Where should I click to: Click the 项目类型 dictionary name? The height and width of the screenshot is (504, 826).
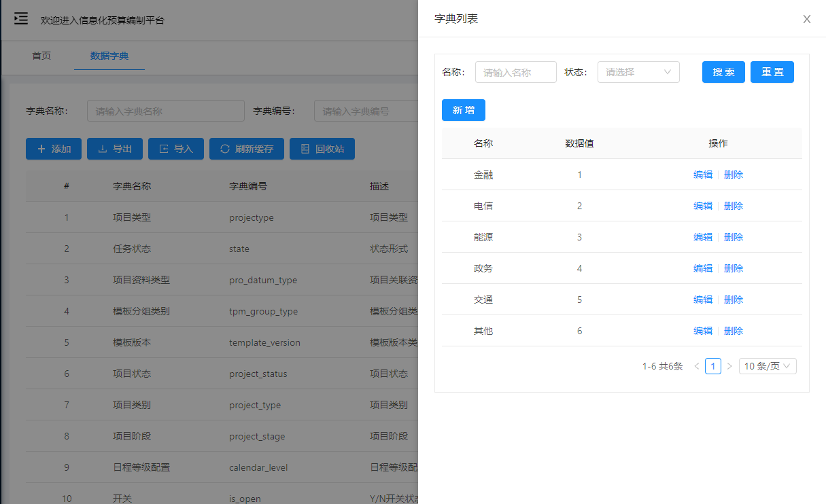(x=132, y=217)
